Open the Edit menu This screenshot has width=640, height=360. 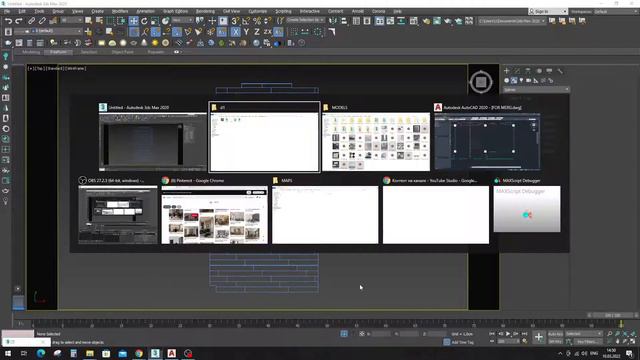22,11
